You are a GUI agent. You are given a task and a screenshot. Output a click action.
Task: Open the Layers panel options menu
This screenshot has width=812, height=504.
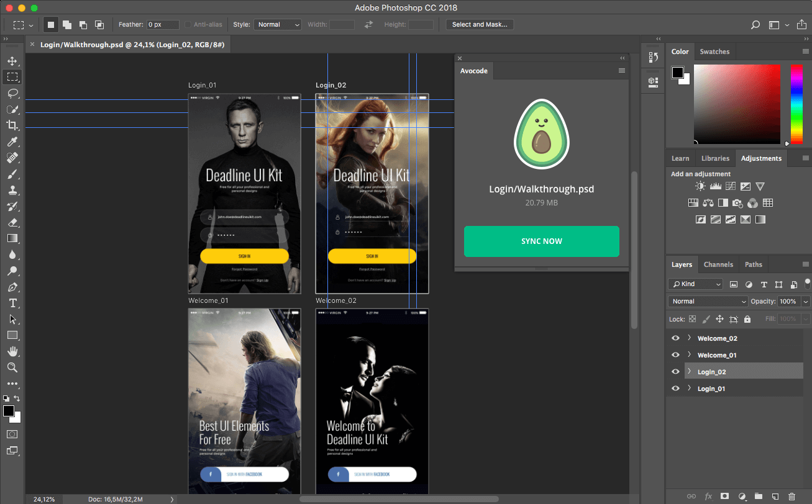pos(806,264)
